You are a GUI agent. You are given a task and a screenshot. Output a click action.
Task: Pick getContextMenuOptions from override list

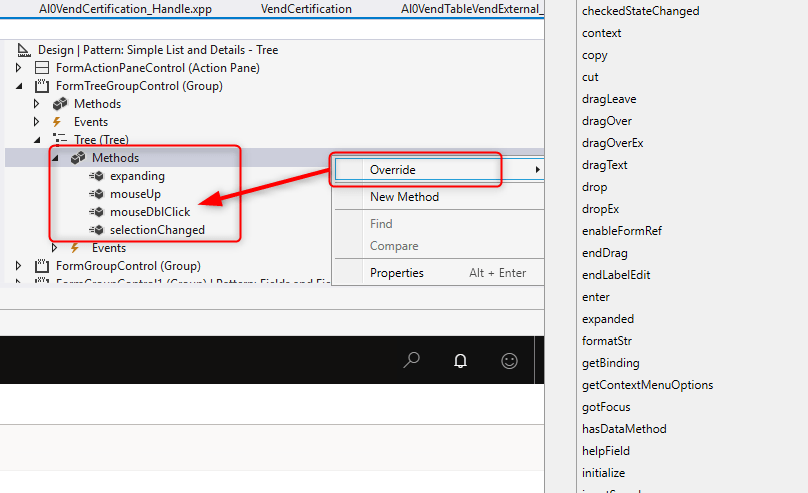click(647, 385)
